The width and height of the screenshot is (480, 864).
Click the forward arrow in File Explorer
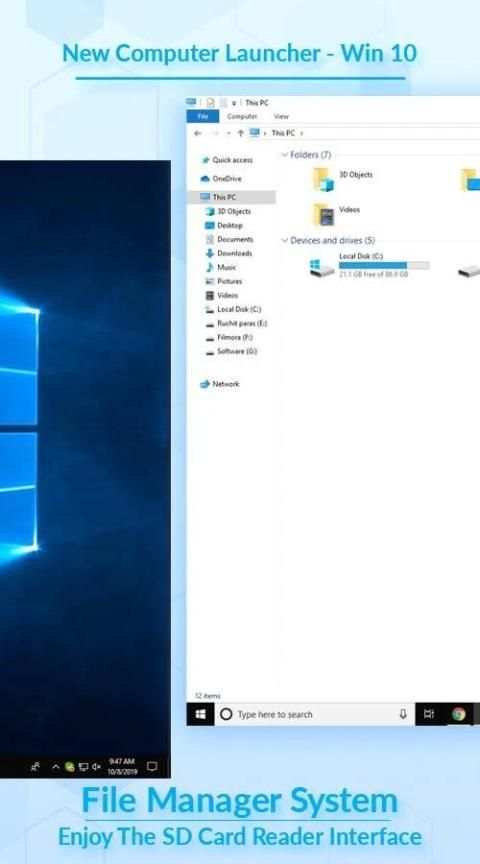(215, 133)
